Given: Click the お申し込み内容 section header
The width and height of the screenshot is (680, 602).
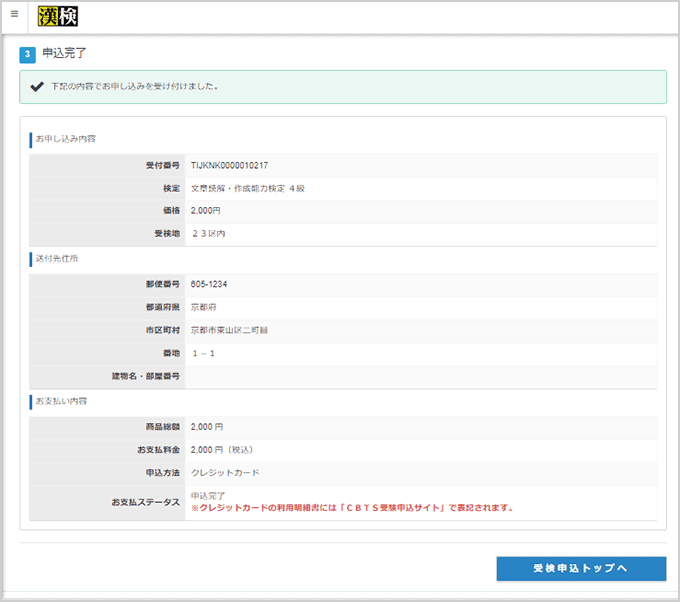Looking at the screenshot, I should [65, 139].
